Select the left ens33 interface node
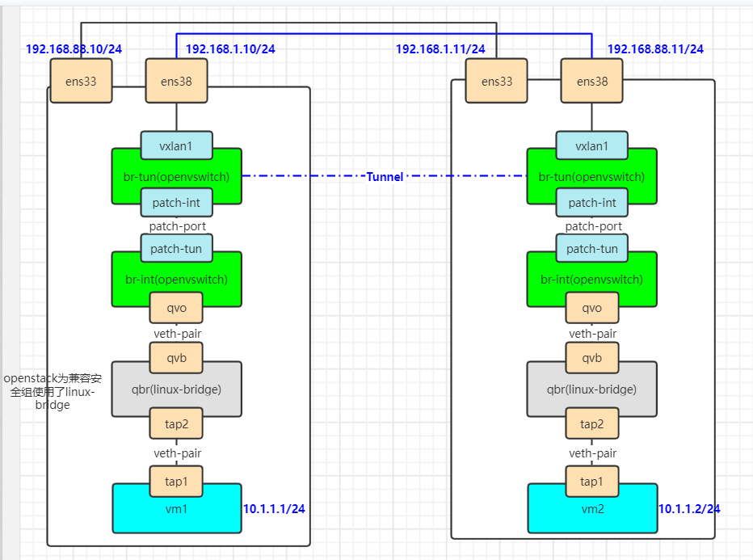Image resolution: width=753 pixels, height=560 pixels. (x=81, y=81)
